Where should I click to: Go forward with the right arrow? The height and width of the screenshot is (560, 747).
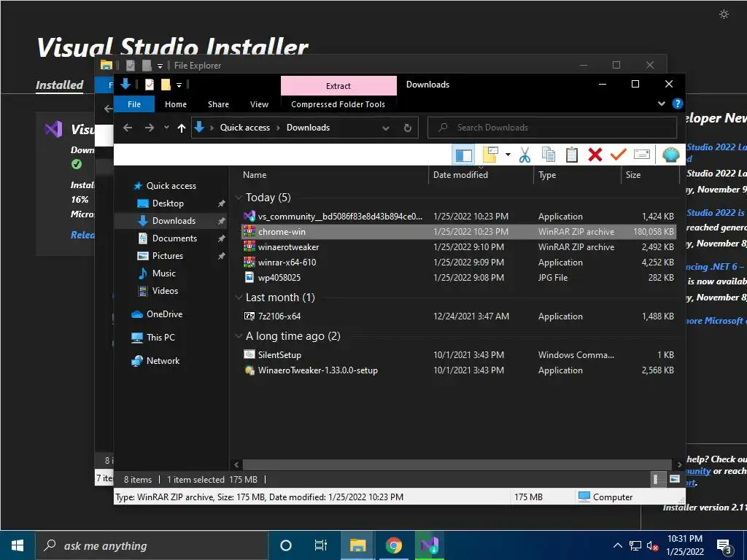click(x=149, y=128)
